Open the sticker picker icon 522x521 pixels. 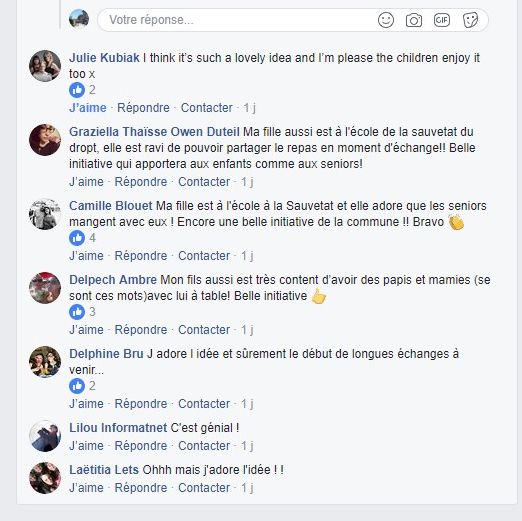pyautogui.click(x=470, y=20)
